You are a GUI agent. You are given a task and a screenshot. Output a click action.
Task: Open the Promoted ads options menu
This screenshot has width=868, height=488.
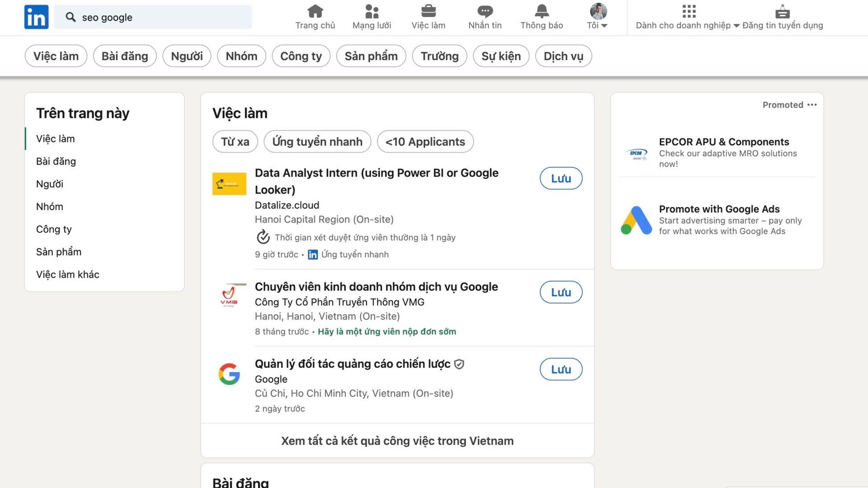coord(812,104)
